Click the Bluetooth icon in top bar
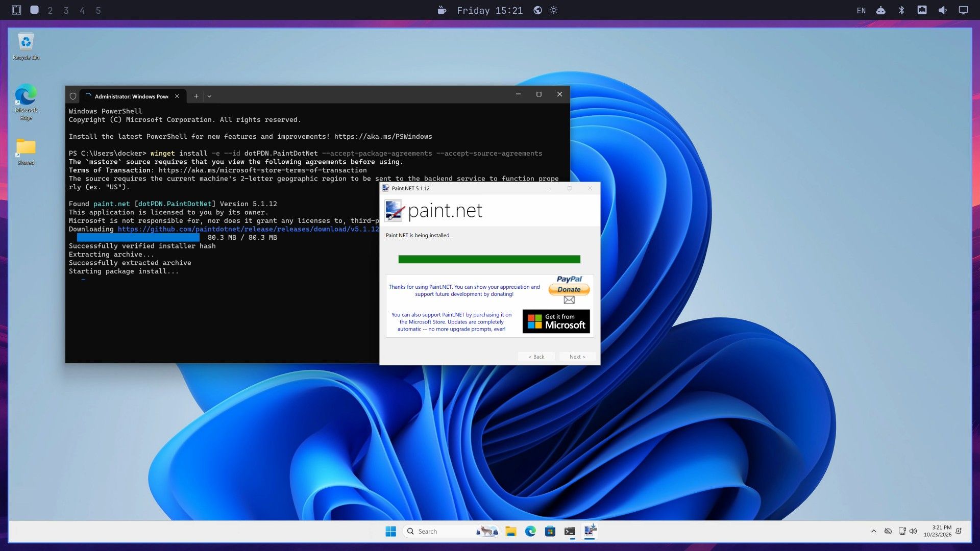This screenshot has height=551, width=980. 901,10
